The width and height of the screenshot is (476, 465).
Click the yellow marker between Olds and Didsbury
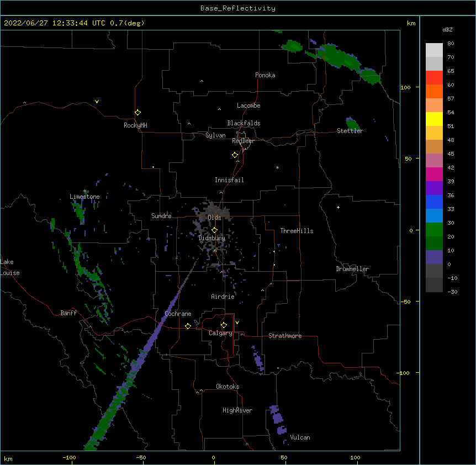[x=214, y=230]
